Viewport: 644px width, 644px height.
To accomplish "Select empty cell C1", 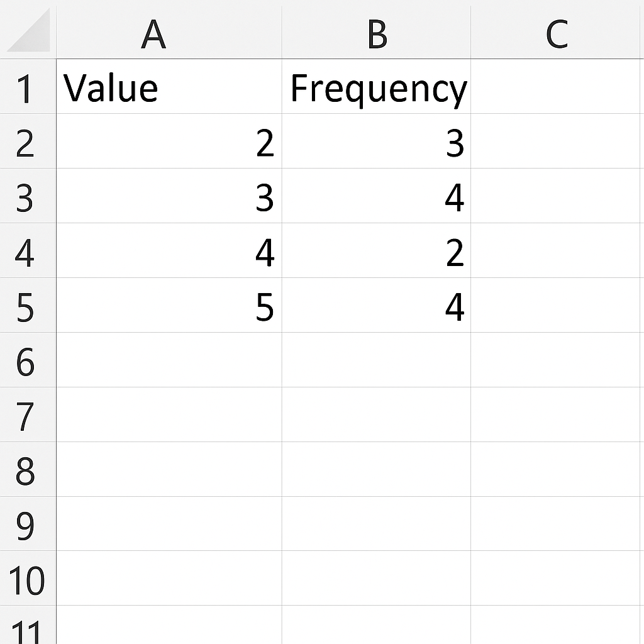I will point(557,88).
